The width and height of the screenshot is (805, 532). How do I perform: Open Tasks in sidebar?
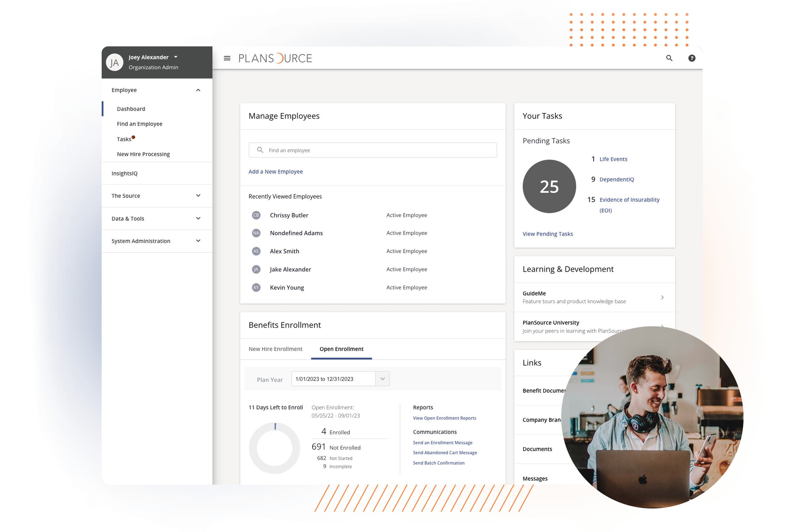[x=124, y=139]
